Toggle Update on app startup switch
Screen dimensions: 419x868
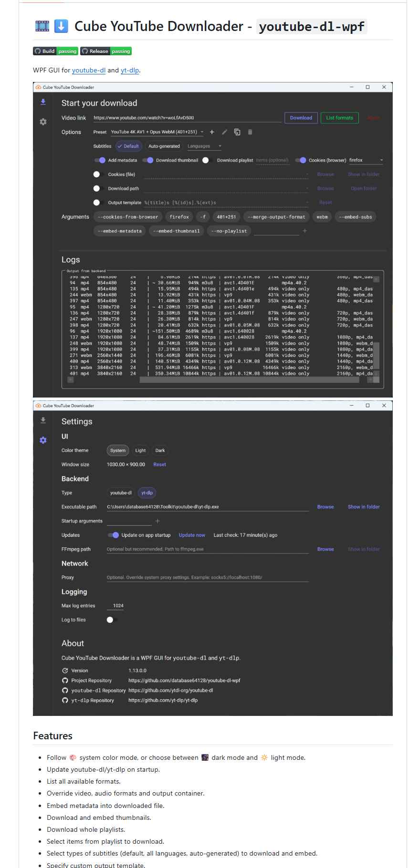coord(113,535)
